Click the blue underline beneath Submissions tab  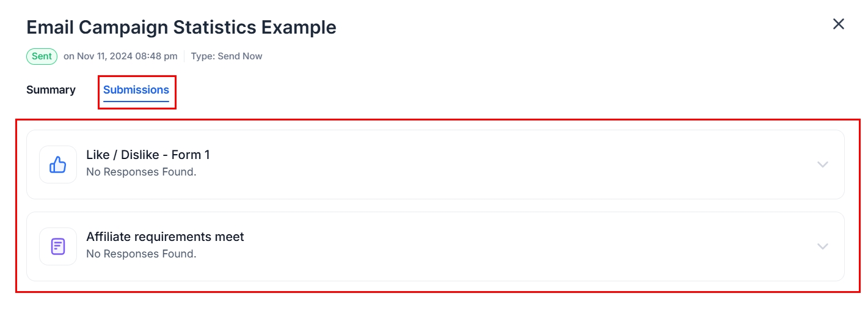(x=136, y=101)
